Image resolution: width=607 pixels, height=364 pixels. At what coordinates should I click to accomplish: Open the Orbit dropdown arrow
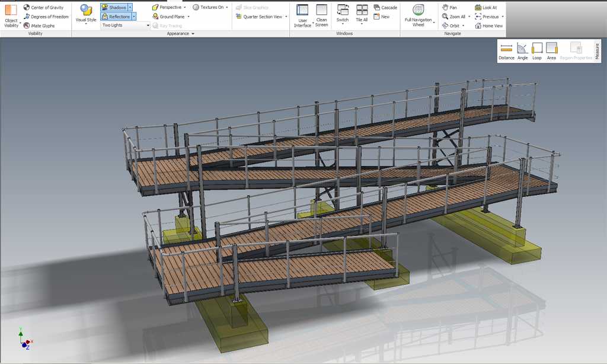(464, 25)
